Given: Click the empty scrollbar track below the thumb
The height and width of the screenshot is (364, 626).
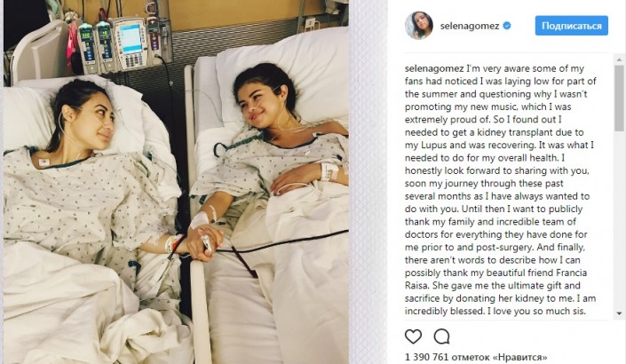Looking at the screenshot, I should [619, 219].
